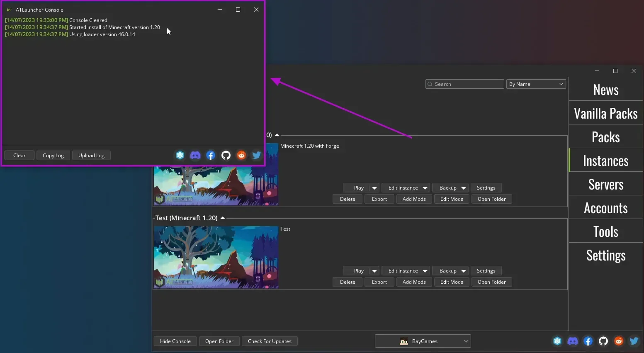Click ATLauncher Console title bar icon
The height and width of the screenshot is (353, 644).
(9, 10)
